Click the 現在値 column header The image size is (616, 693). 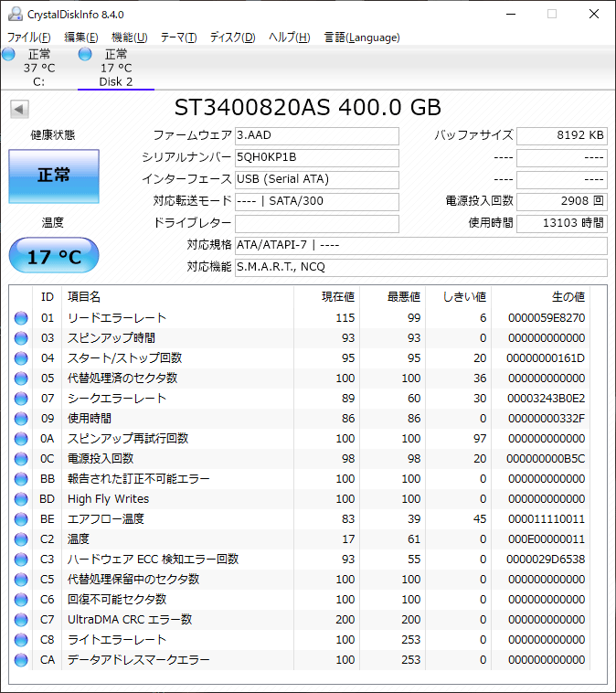click(x=326, y=296)
